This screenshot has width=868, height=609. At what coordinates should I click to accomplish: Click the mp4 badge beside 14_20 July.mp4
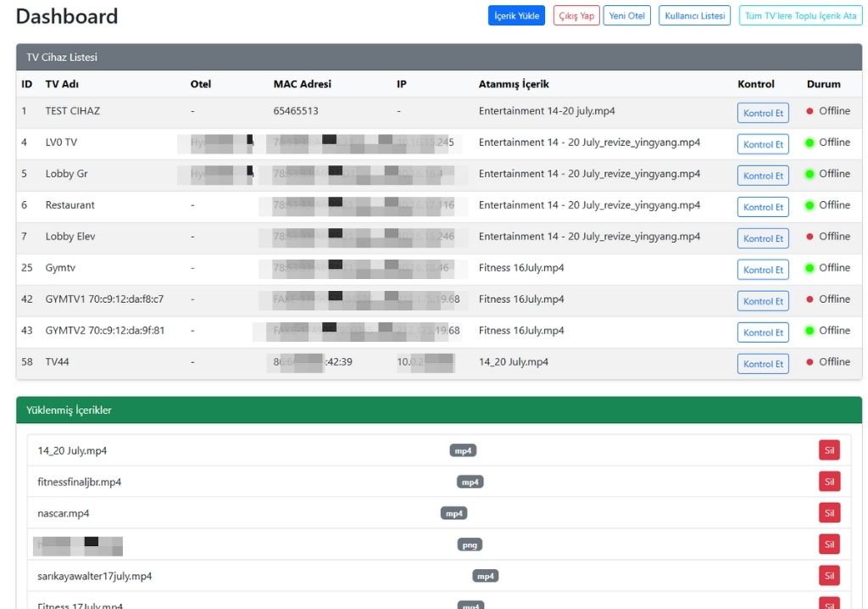pyautogui.click(x=464, y=450)
